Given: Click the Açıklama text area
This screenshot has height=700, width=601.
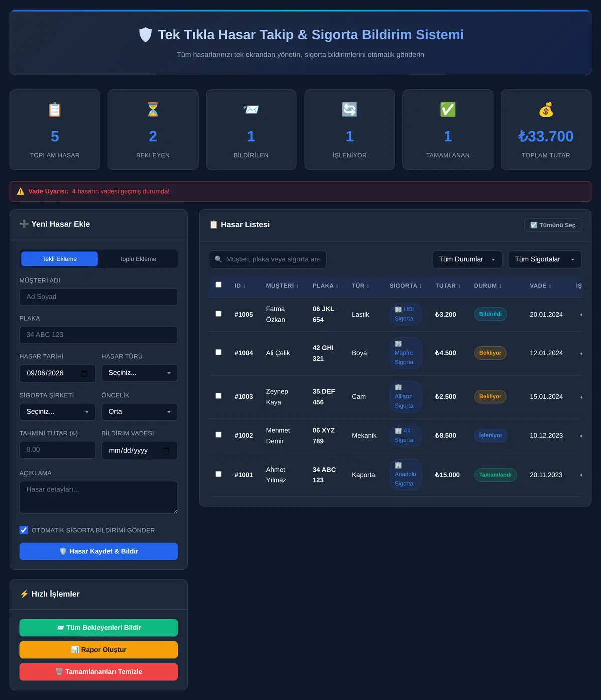Looking at the screenshot, I should [x=99, y=497].
